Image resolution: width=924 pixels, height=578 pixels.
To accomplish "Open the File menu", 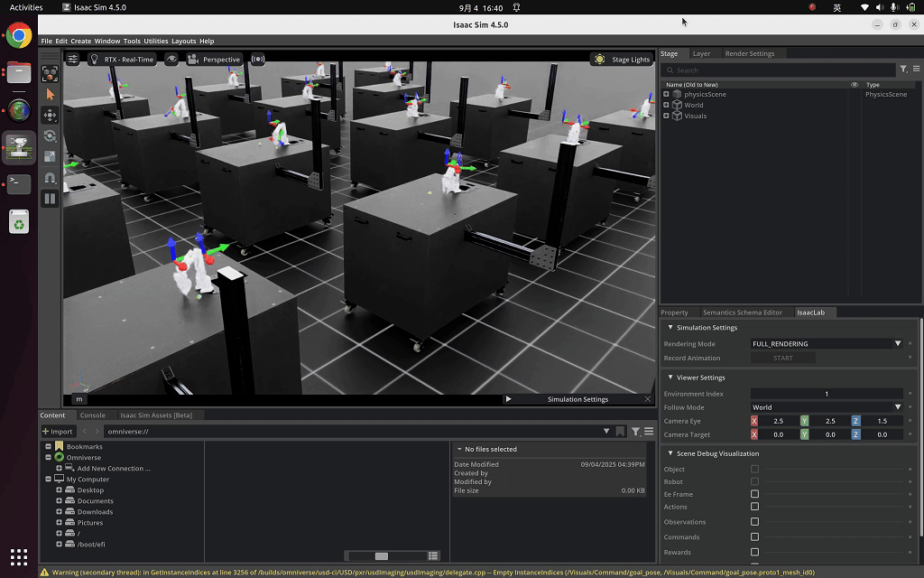I will point(47,41).
